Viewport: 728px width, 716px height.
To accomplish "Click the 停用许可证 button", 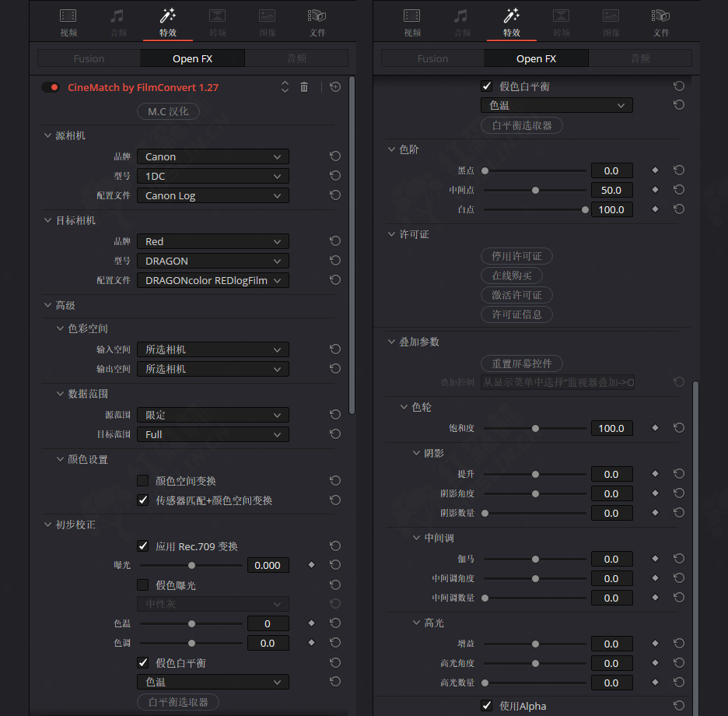I will point(516,256).
